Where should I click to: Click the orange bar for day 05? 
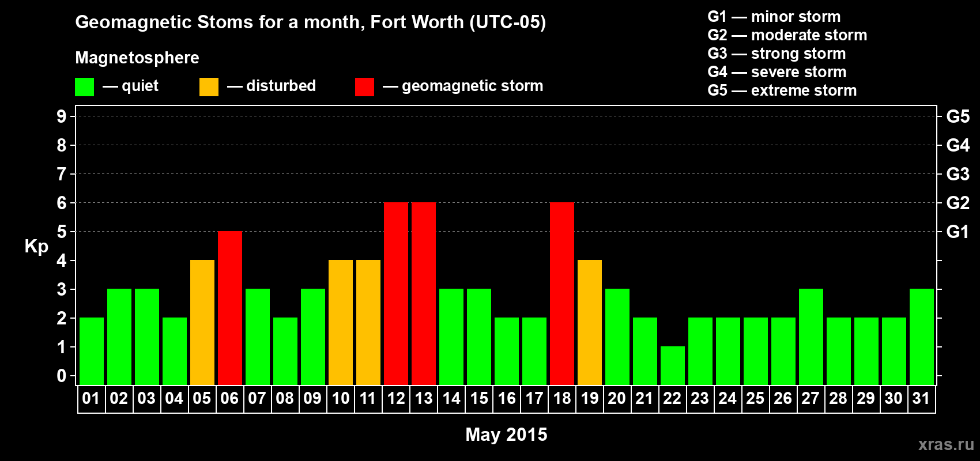coord(202,323)
